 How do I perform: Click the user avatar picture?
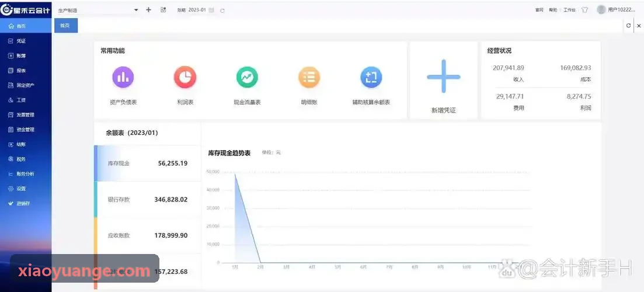pos(601,9)
